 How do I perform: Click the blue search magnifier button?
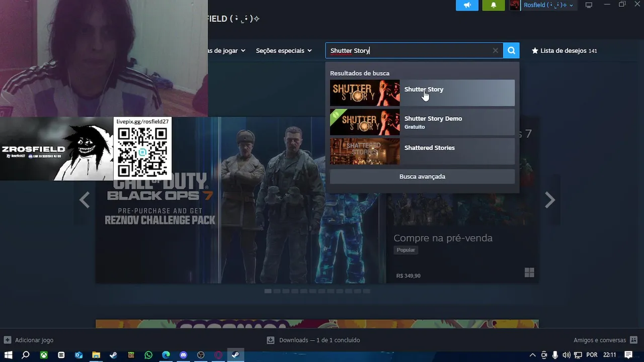pyautogui.click(x=511, y=50)
